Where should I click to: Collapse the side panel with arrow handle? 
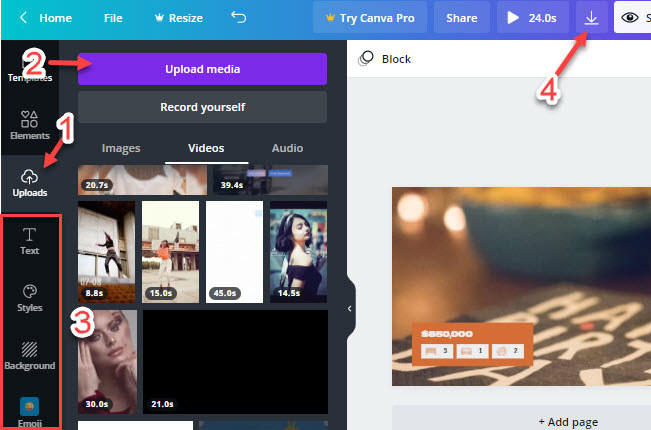[350, 308]
